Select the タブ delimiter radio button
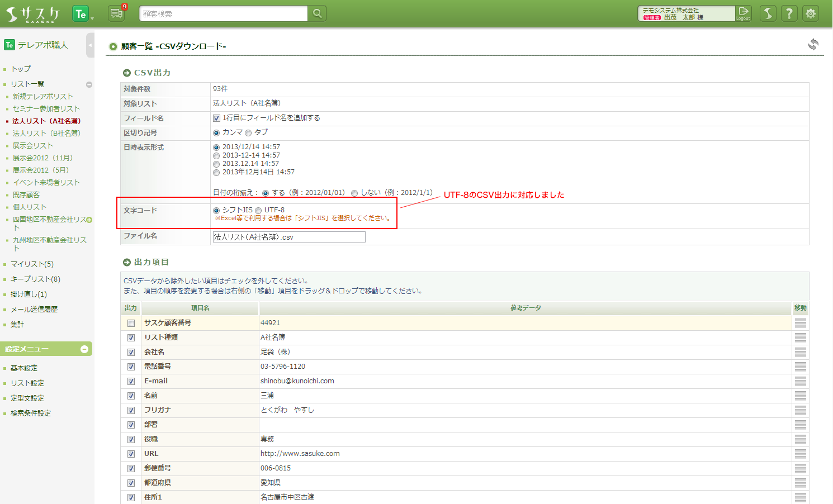The image size is (833, 504). (x=248, y=133)
